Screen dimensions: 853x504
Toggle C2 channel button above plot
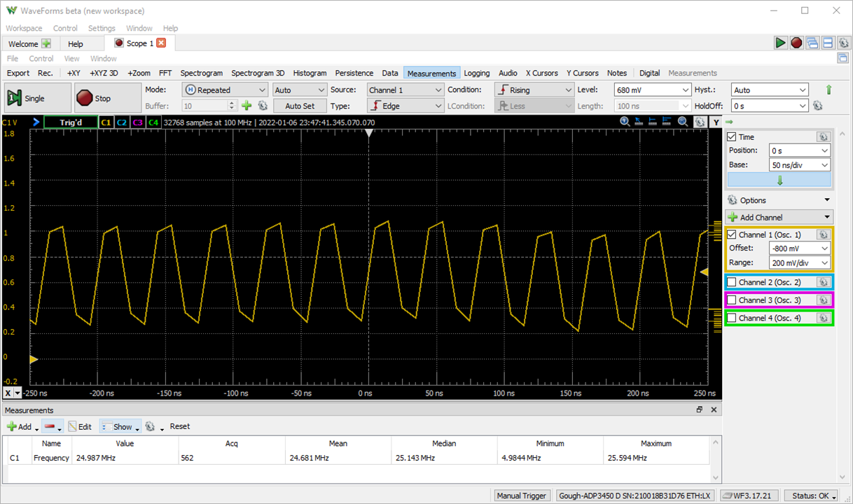tap(122, 122)
